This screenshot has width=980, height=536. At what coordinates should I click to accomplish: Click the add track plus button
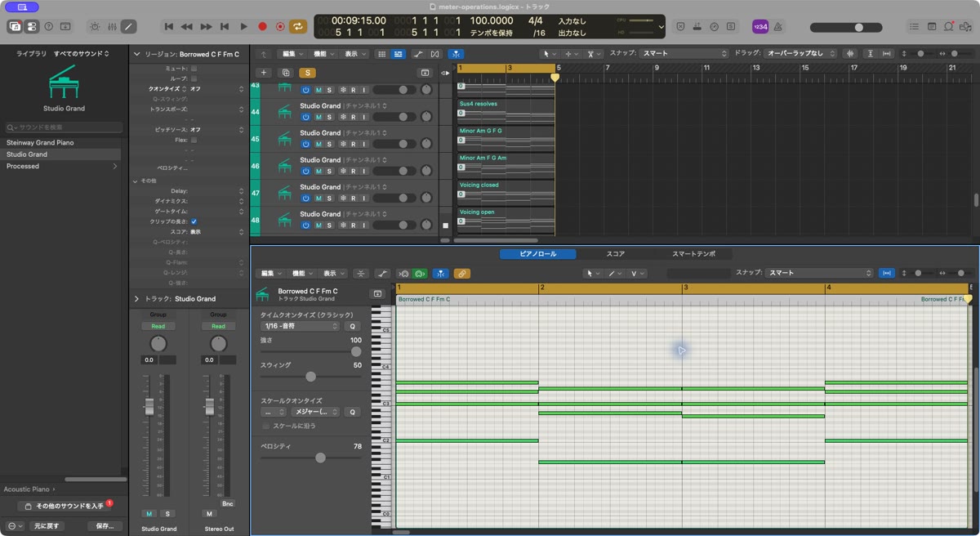263,73
